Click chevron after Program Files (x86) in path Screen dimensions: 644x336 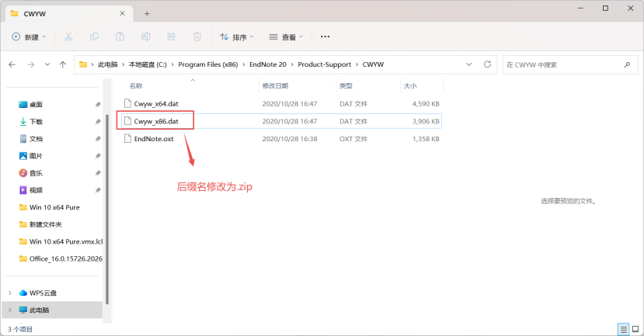(x=244, y=64)
